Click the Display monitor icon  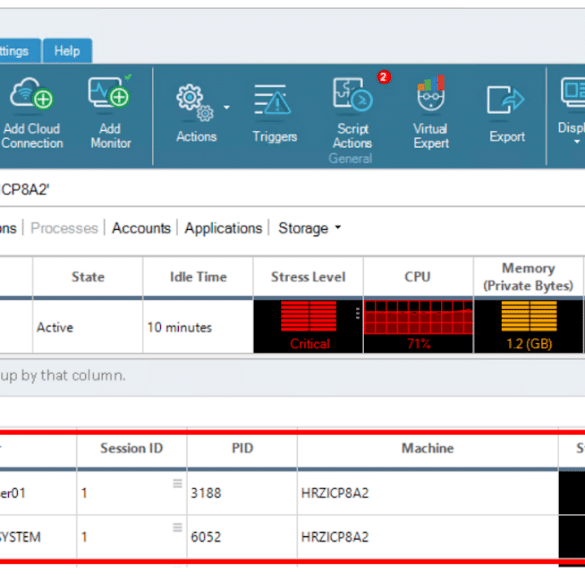[x=573, y=92]
